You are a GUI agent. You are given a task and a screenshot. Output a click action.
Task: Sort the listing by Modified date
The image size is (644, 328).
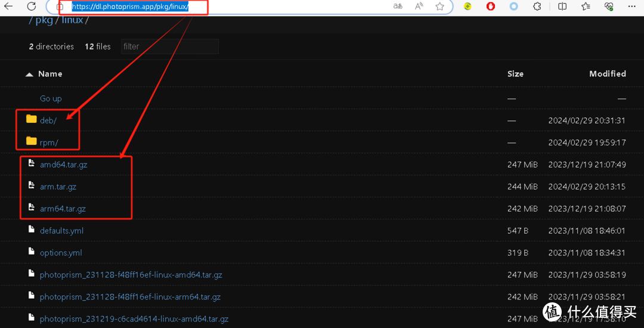coord(608,74)
